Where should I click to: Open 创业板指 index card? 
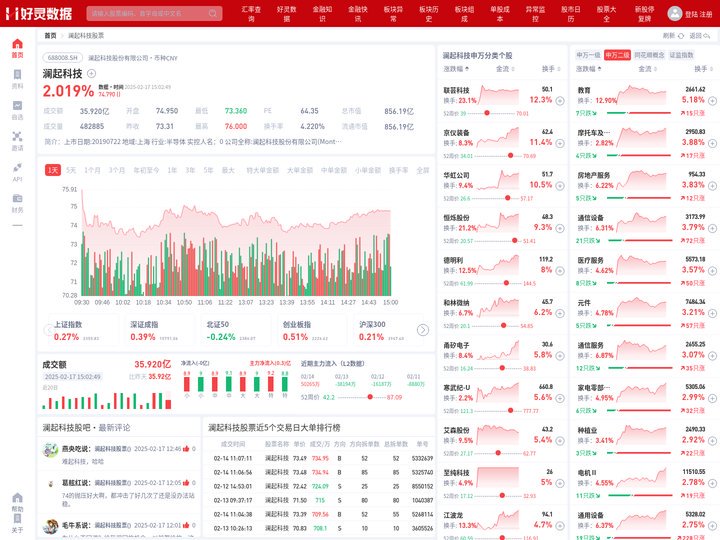pyautogui.click(x=312, y=331)
